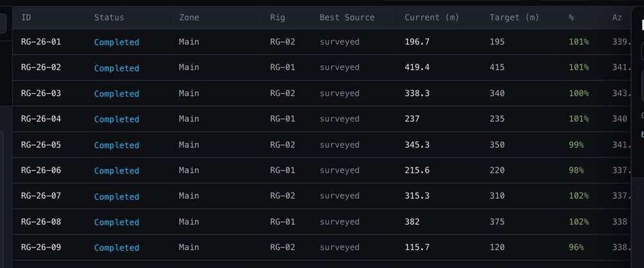644x268 pixels.
Task: Click current depth value 237
Action: click(412, 119)
